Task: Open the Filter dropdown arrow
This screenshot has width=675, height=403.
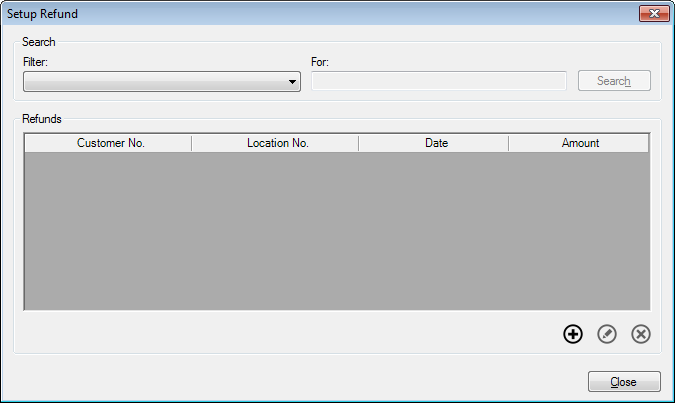Action: coord(292,82)
